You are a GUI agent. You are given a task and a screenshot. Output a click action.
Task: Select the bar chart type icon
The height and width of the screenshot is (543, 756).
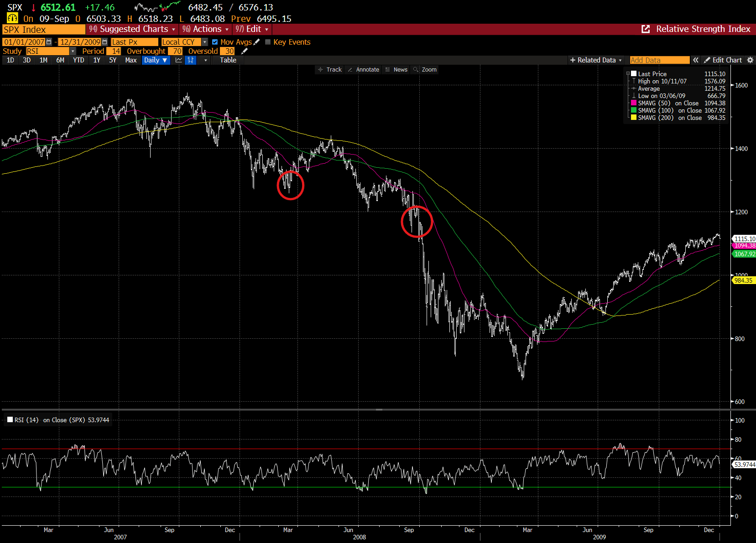pos(190,60)
